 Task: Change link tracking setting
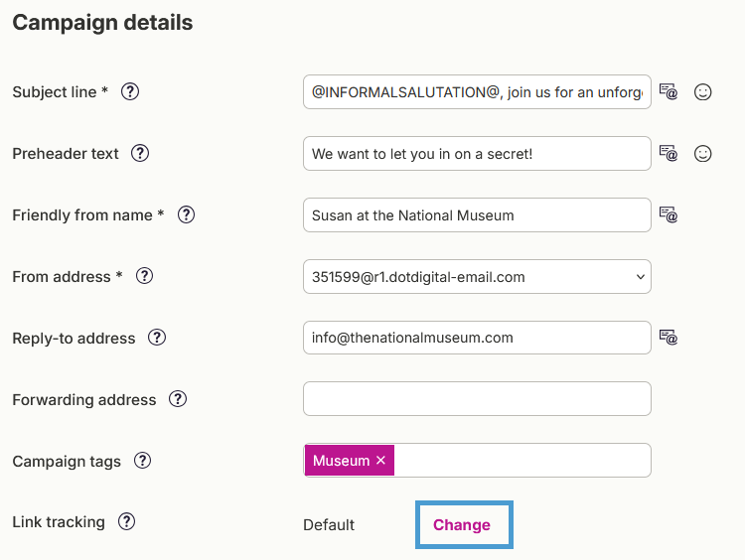pyautogui.click(x=461, y=525)
